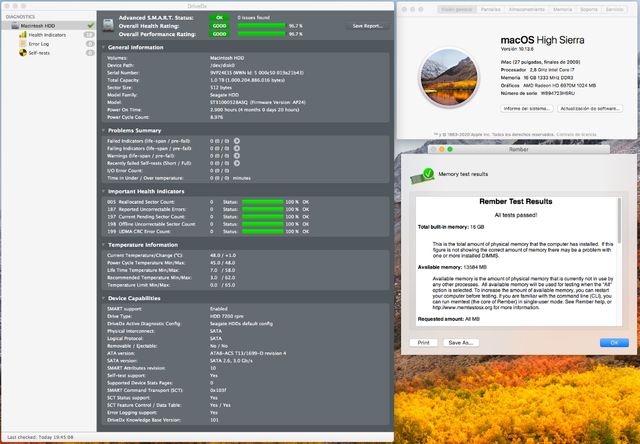Image resolution: width=640 pixels, height=444 pixels.
Task: Click the hard drive icon in DriveDx header
Action: tap(108, 25)
